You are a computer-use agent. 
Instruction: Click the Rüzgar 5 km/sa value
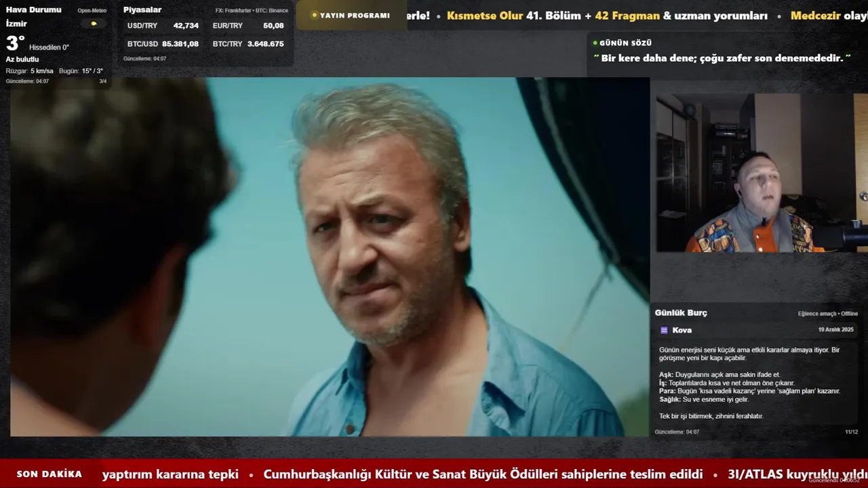pyautogui.click(x=30, y=71)
